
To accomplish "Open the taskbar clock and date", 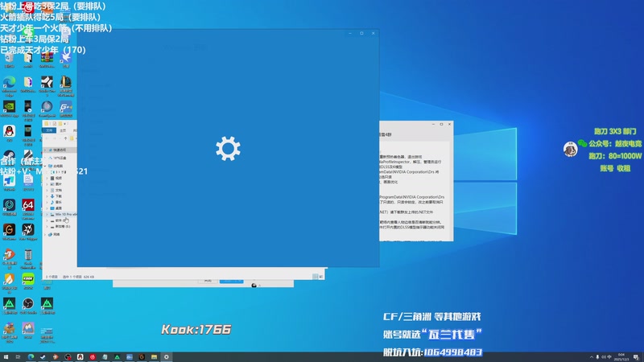I will [x=621, y=357].
